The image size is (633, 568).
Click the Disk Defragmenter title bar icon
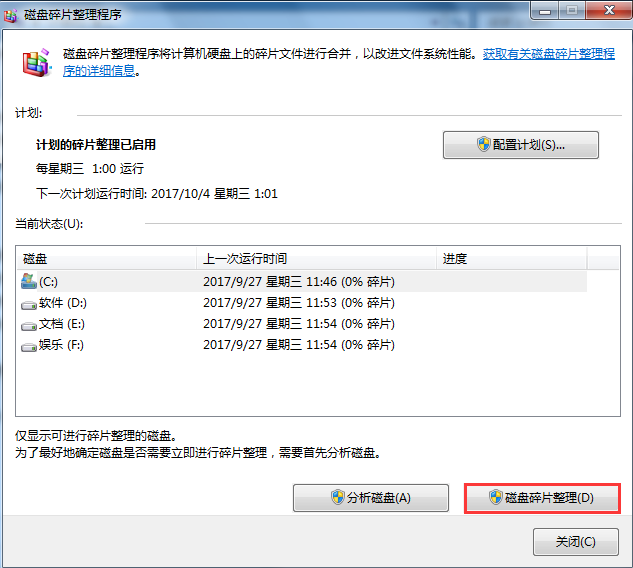(13, 13)
